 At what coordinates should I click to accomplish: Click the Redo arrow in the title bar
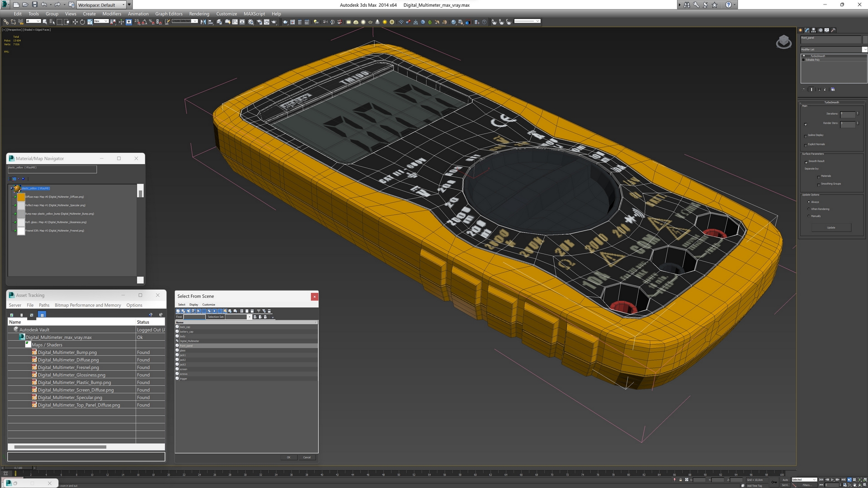(57, 5)
